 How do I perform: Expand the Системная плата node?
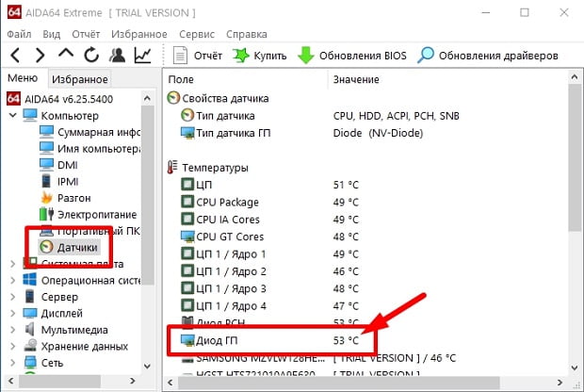point(13,264)
